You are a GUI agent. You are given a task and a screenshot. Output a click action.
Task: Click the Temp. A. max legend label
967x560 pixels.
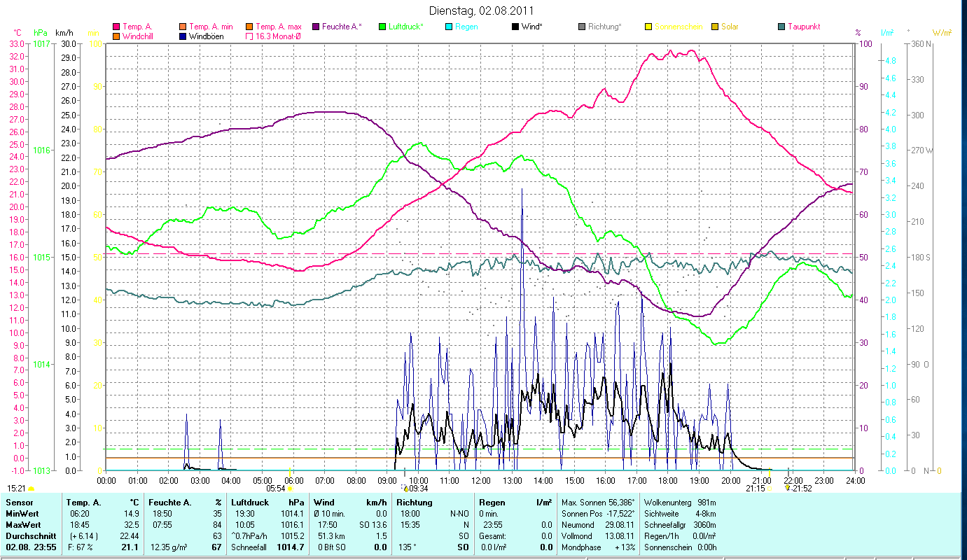279,27
